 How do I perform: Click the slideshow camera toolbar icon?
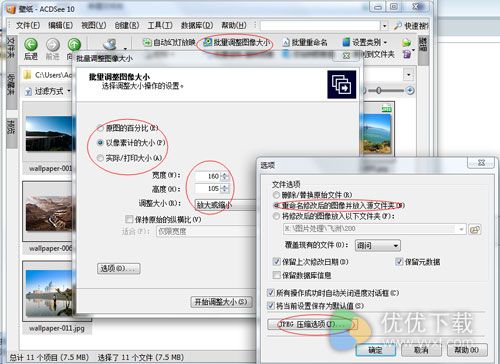pos(110,44)
